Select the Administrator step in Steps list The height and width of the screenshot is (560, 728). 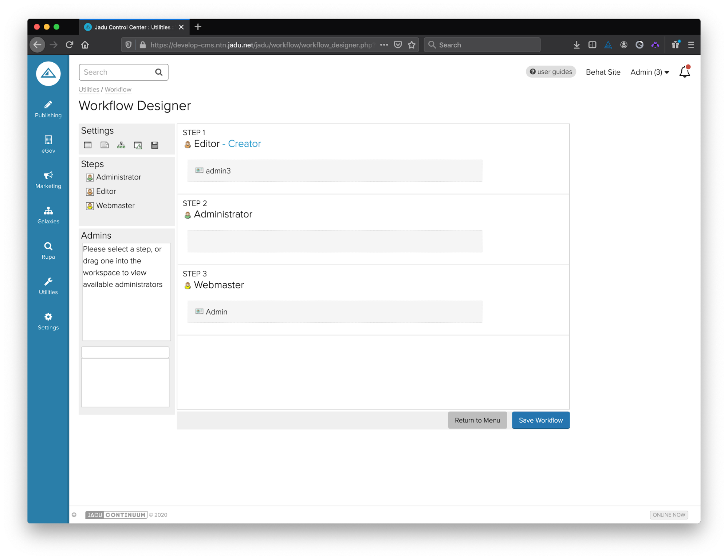click(x=118, y=177)
